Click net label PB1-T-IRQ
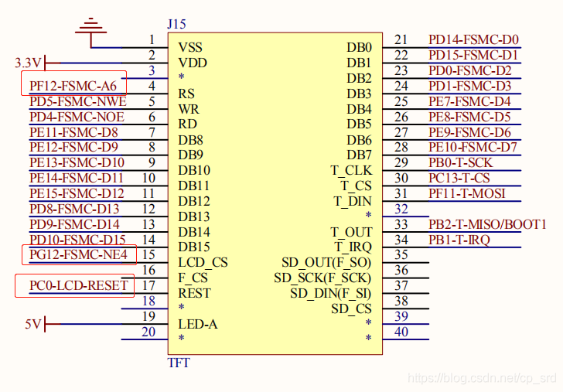 pyautogui.click(x=459, y=240)
